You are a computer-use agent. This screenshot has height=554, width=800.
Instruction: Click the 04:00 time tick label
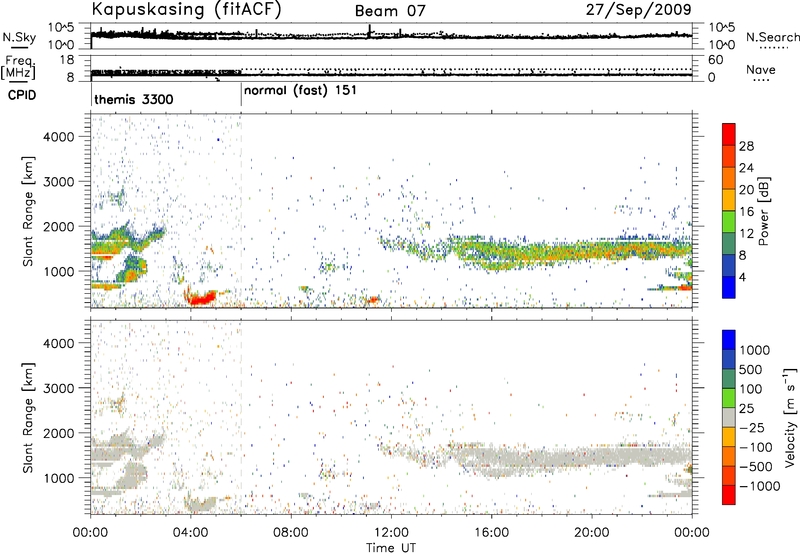(x=190, y=533)
